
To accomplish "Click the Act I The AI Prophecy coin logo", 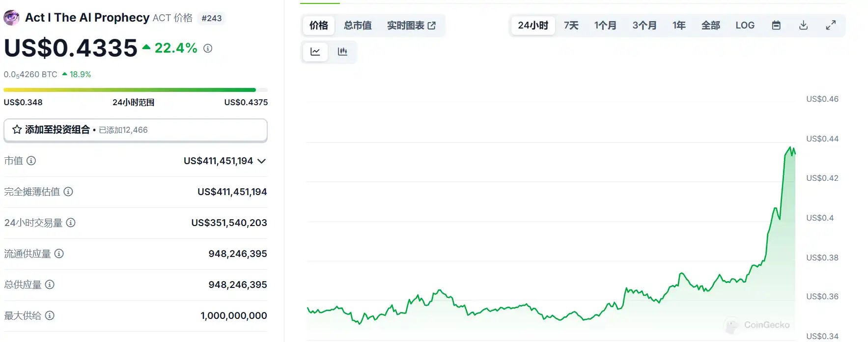I will pyautogui.click(x=12, y=18).
